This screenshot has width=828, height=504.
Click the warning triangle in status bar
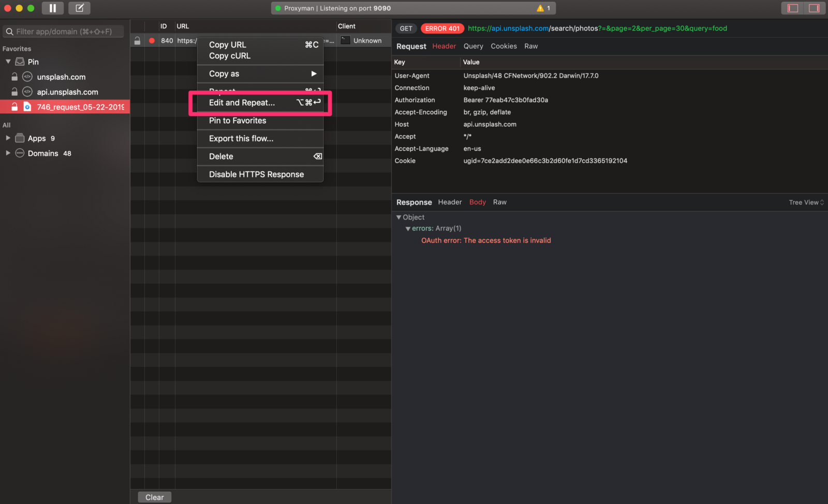coord(540,8)
